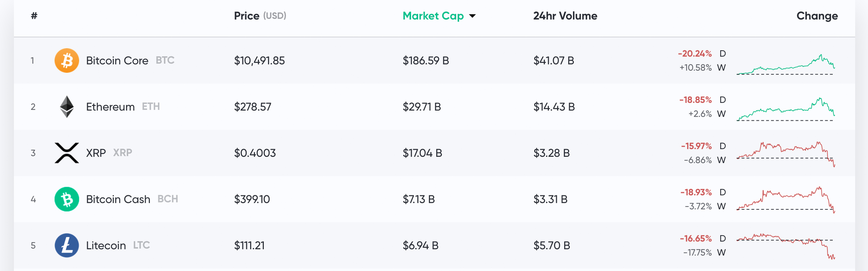868x271 pixels.
Task: Open the Bitcoin Core name link
Action: (117, 61)
